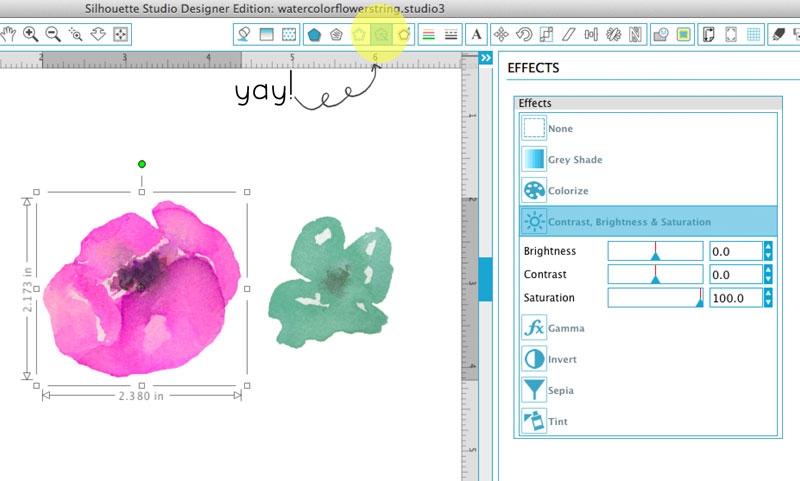Select the pink watercolor flower image
Image resolution: width=800 pixels, height=481 pixels.
point(143,289)
